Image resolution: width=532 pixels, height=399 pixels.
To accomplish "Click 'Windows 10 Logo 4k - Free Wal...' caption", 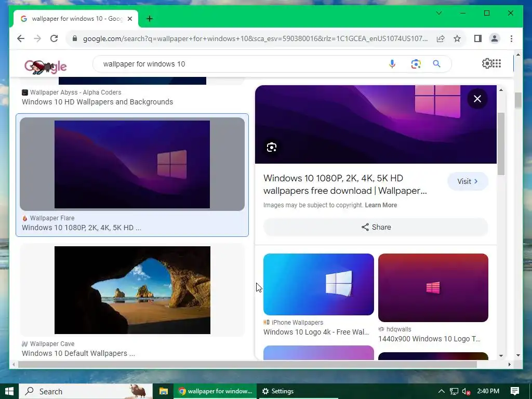I will [316, 332].
